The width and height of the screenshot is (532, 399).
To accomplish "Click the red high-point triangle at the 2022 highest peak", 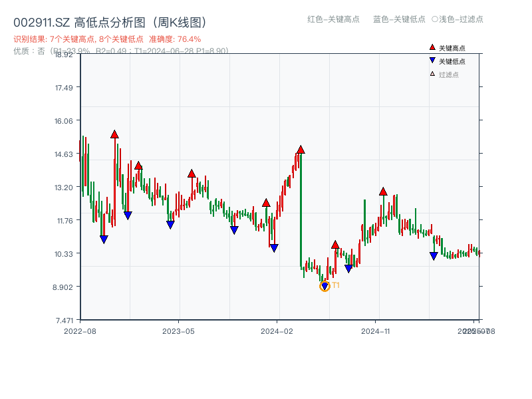I will (x=113, y=135).
